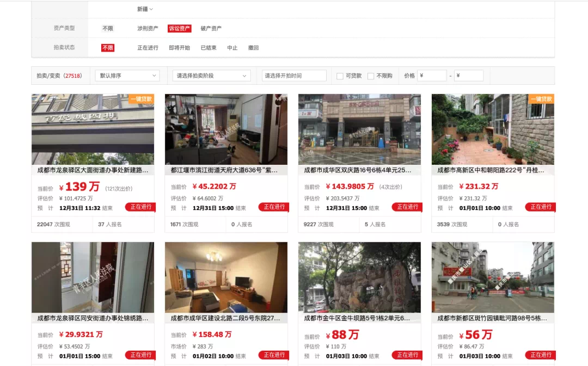Image resolution: width=588 pixels, height=366 pixels.
Task: Tick the 不限购 checkbox
Action: [x=371, y=76]
